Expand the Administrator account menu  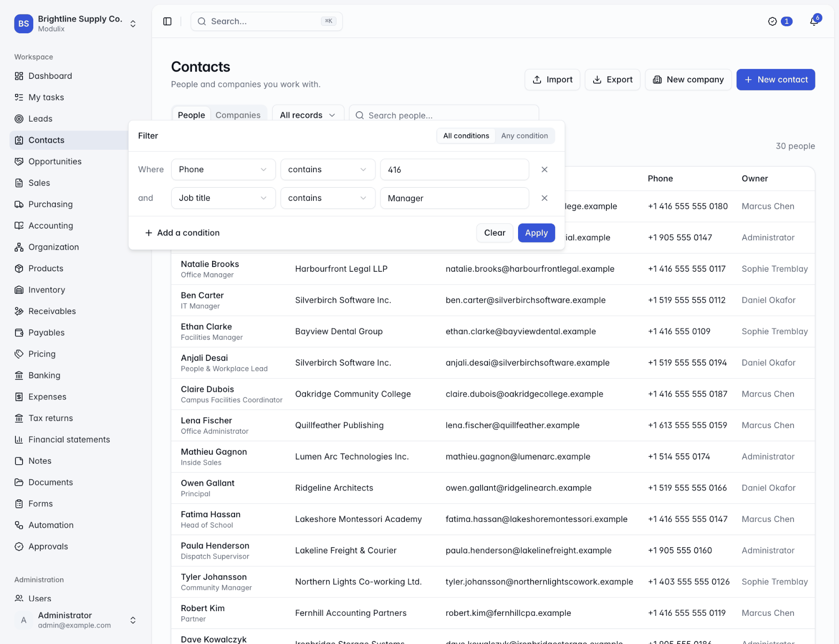point(75,620)
